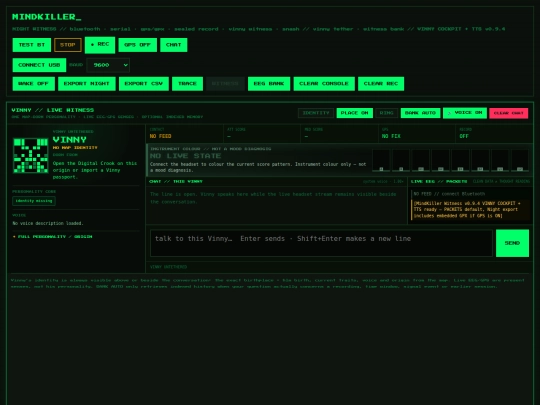Image resolution: width=540 pixels, height=405 pixels.
Task: Toggle the WAKE OFF button
Action: tap(34, 84)
